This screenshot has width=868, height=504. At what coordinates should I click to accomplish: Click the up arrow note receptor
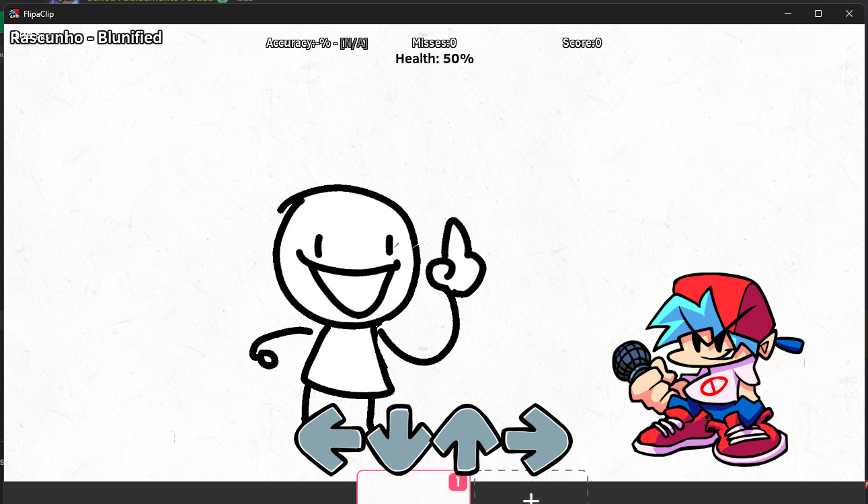pos(467,439)
